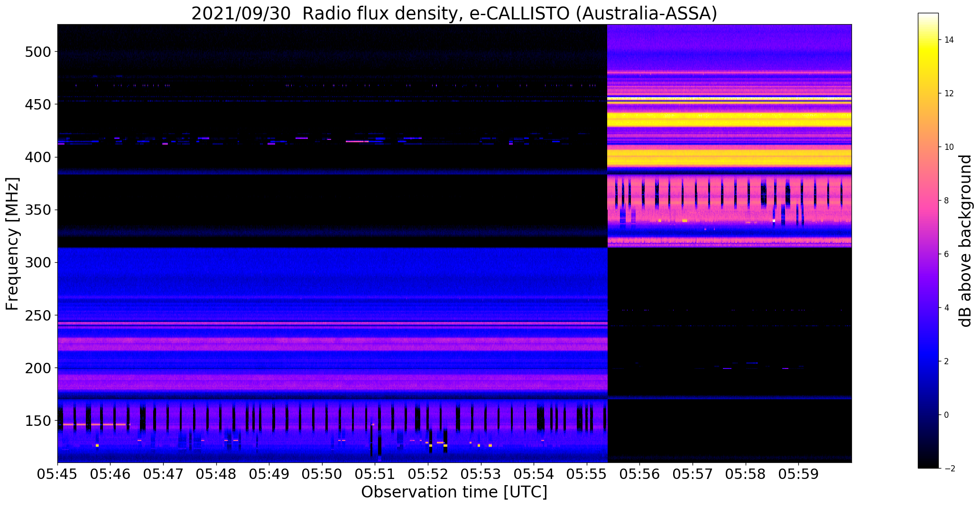Click the 05:54 time tick label
980x506 pixels.
tap(534, 474)
